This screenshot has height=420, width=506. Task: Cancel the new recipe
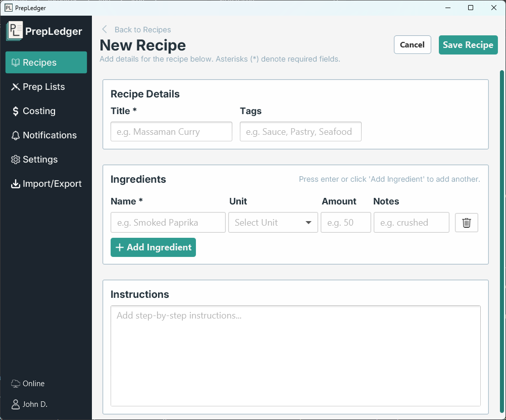tap(413, 45)
